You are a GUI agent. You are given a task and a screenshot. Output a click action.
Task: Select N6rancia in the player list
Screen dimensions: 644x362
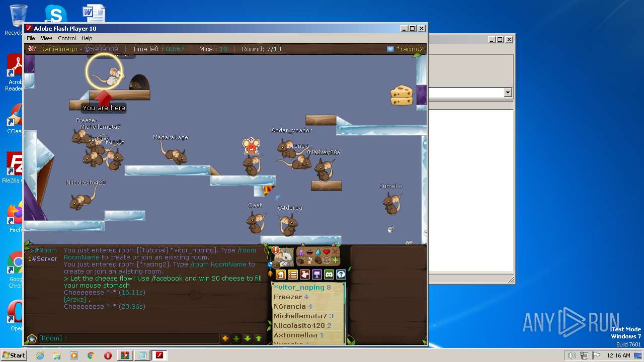(x=293, y=306)
